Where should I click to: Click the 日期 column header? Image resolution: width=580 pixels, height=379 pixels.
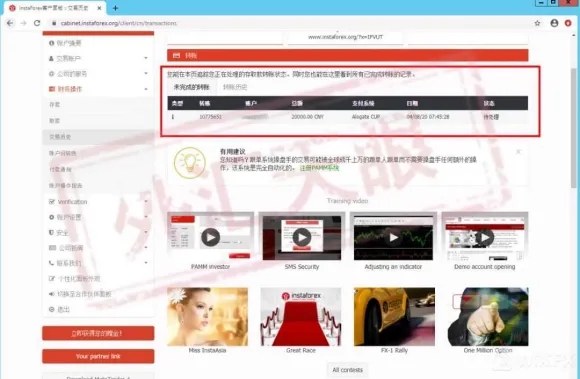[412, 103]
